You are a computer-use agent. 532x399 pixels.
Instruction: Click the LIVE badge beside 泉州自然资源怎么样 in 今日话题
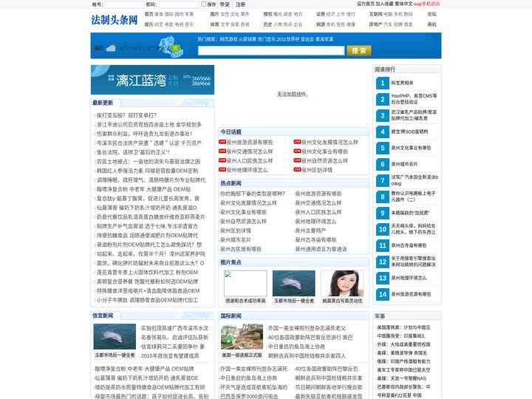(x=298, y=160)
